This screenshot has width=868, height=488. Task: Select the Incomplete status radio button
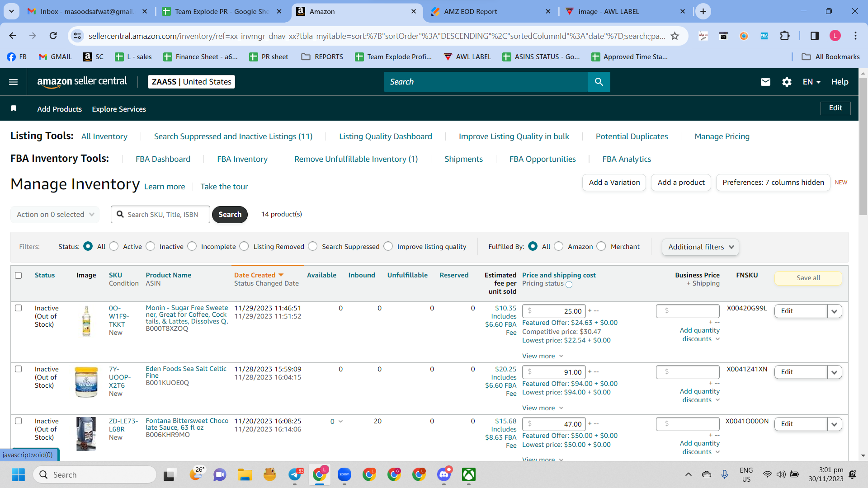(192, 246)
